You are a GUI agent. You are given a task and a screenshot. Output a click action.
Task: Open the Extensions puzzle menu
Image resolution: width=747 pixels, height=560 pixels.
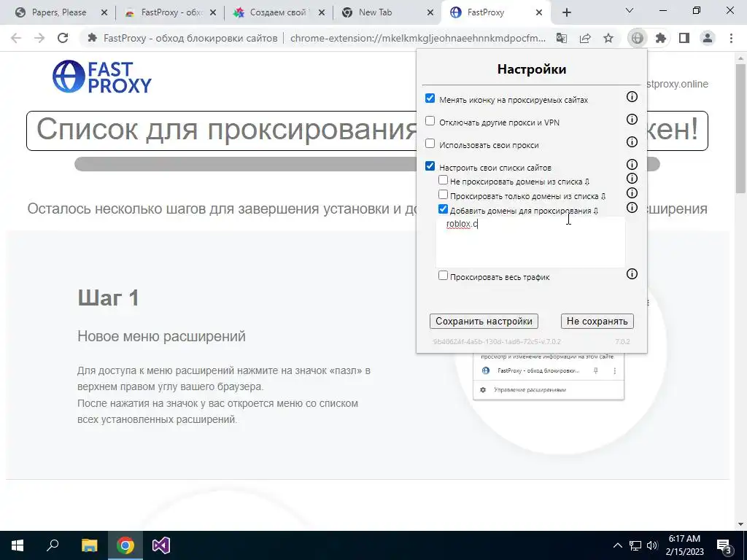(x=660, y=38)
